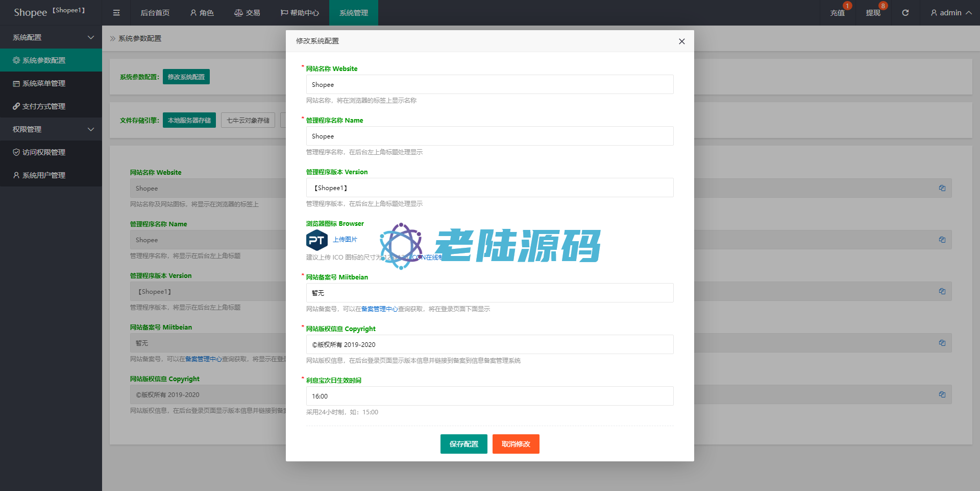Open 备案管理中心 link in dialog
Viewport: 980px width, 491px height.
(380, 309)
